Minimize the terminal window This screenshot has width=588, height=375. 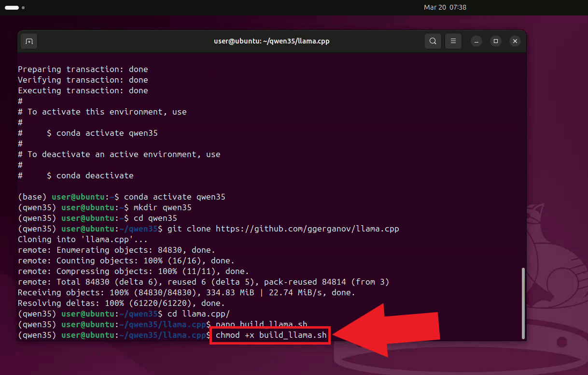(x=476, y=41)
